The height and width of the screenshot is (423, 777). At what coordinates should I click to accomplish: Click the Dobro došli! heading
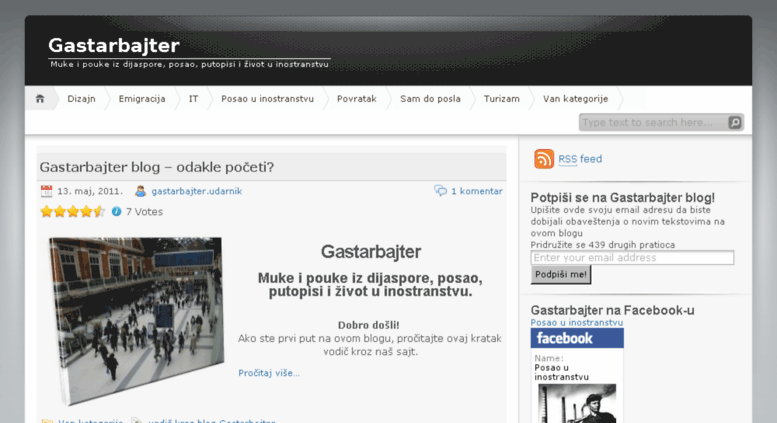(369, 325)
